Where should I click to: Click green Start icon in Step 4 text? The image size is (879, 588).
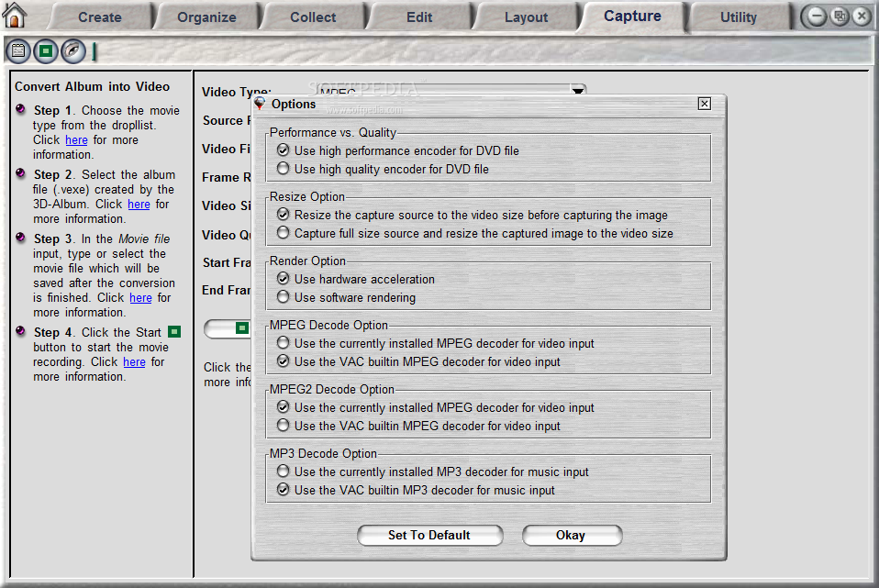click(175, 332)
